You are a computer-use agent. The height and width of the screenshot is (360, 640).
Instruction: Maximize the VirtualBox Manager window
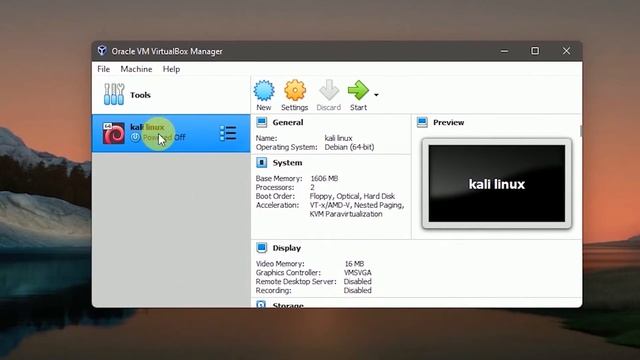(535, 51)
